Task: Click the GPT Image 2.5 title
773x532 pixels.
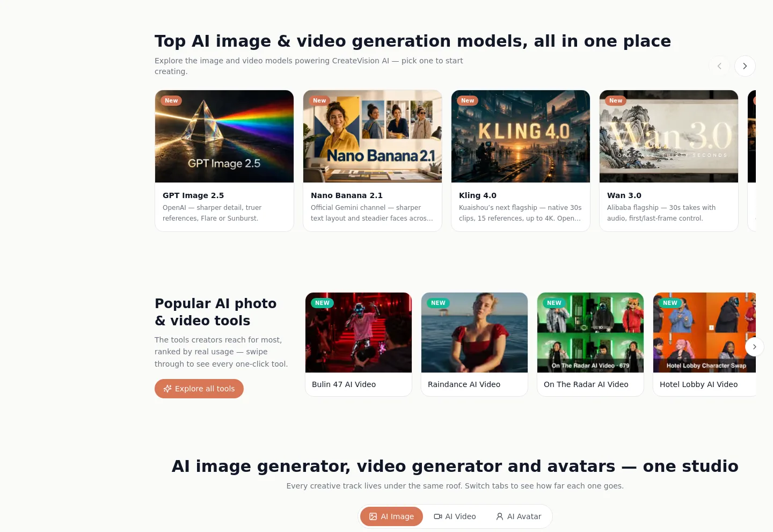Action: click(x=193, y=195)
